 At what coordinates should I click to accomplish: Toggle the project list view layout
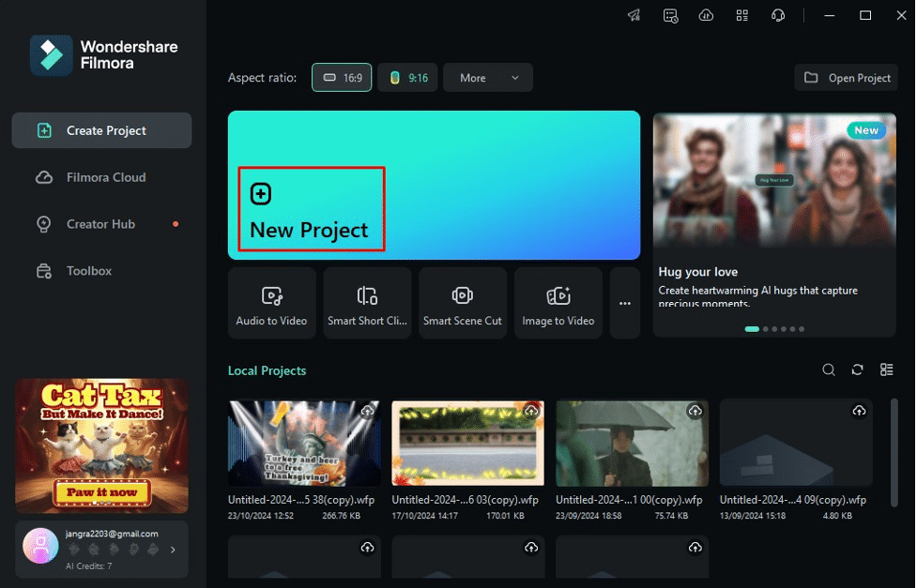click(886, 370)
